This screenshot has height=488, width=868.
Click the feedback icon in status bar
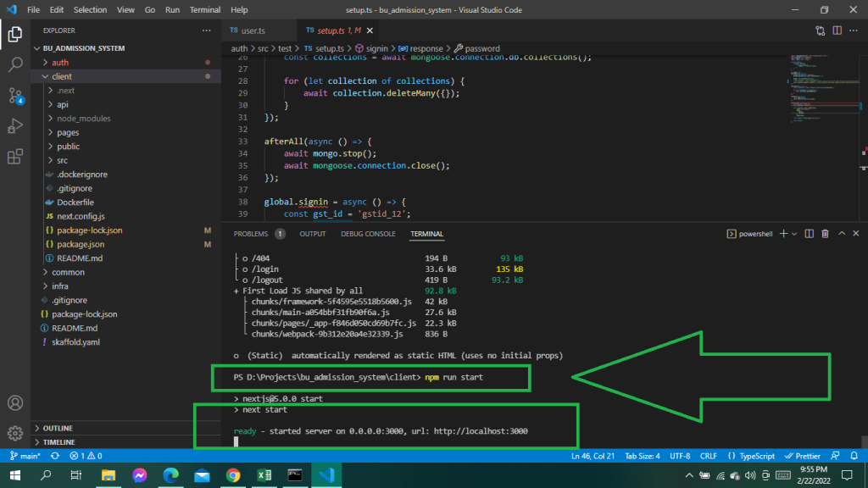[835, 456]
